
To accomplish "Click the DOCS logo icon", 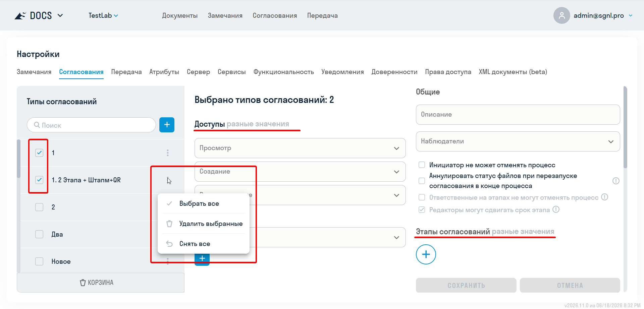I will (x=20, y=16).
